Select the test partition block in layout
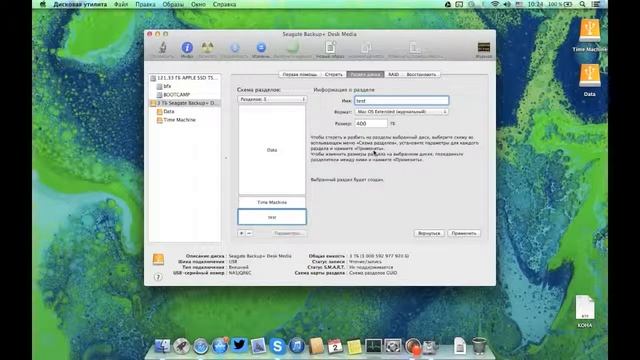640x360 pixels. [x=272, y=217]
